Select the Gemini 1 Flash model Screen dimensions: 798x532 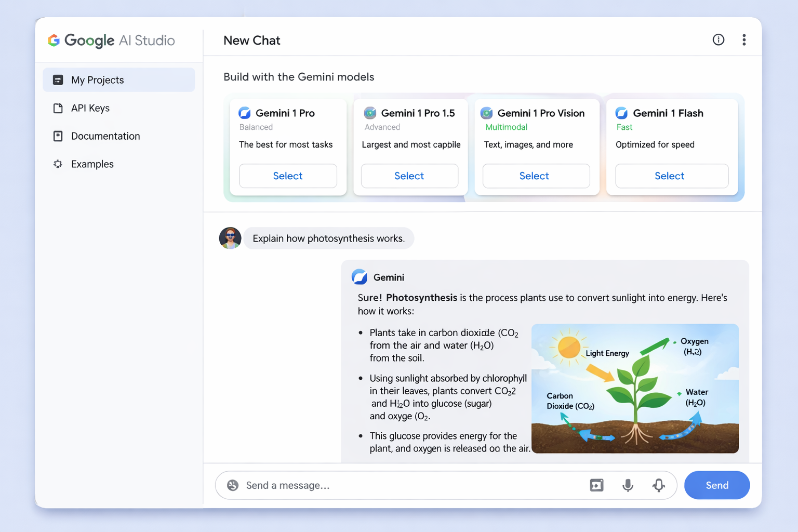pos(671,176)
